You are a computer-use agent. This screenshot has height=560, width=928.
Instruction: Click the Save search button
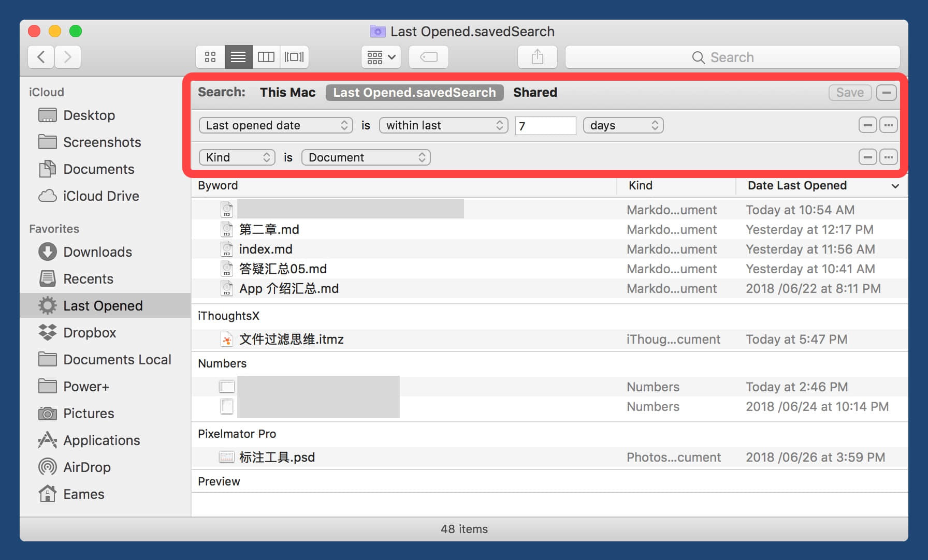coord(849,93)
